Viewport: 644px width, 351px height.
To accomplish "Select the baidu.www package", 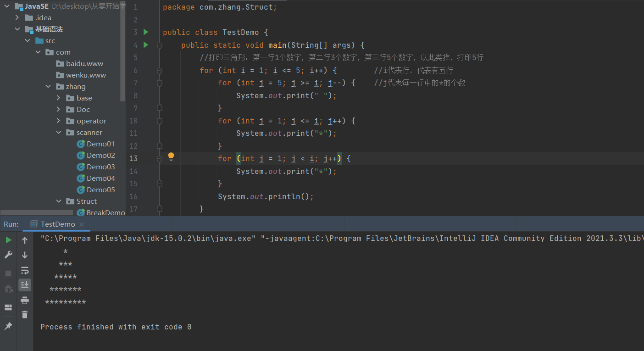I will coord(79,63).
